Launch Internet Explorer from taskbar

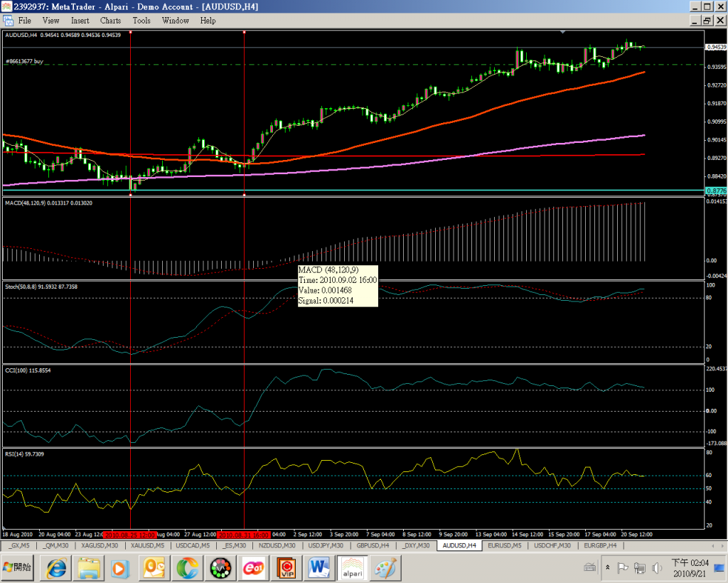[x=56, y=568]
